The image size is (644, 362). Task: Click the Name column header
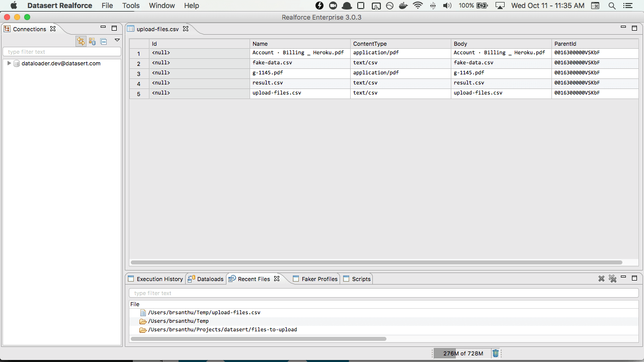click(x=300, y=44)
